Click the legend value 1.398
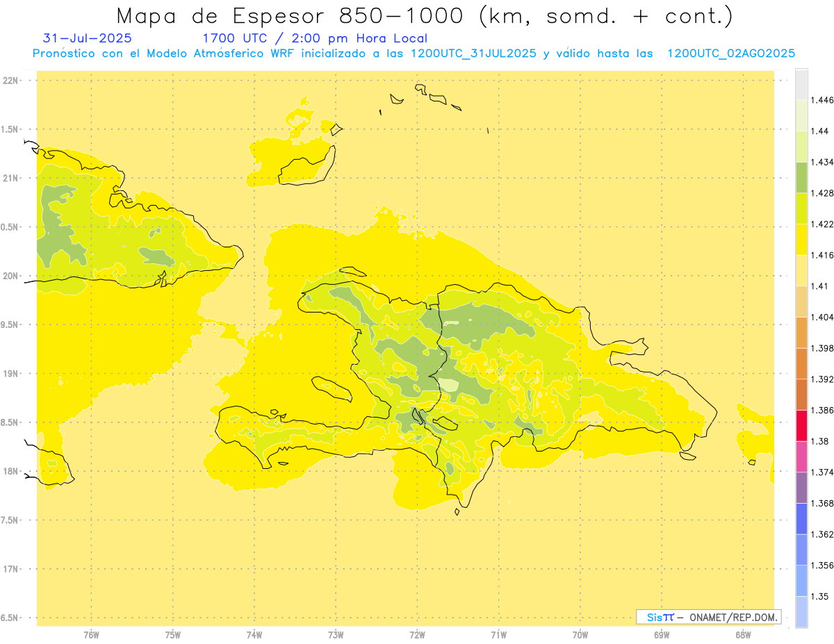 (x=823, y=348)
